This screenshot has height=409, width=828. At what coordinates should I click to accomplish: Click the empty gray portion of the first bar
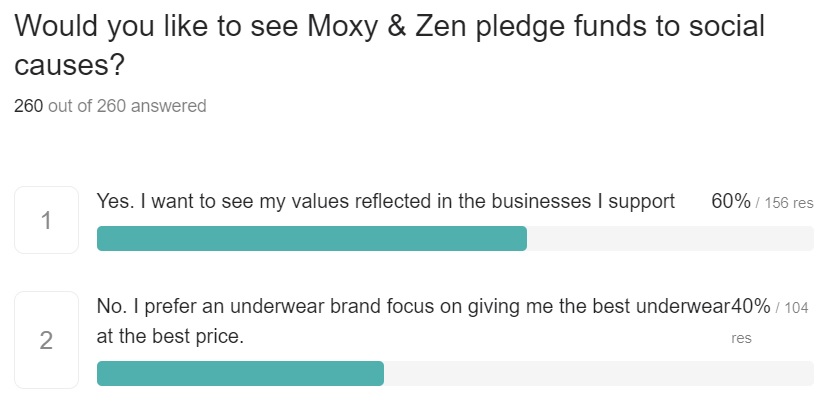pyautogui.click(x=670, y=239)
